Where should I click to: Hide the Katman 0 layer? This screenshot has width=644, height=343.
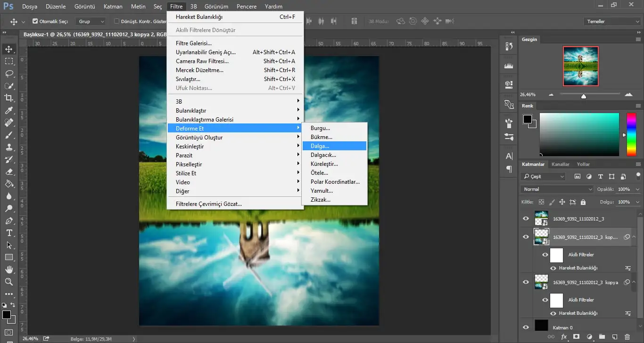[x=526, y=327]
